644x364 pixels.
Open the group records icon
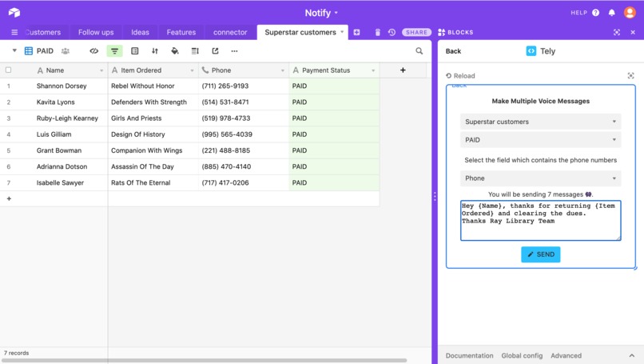135,51
